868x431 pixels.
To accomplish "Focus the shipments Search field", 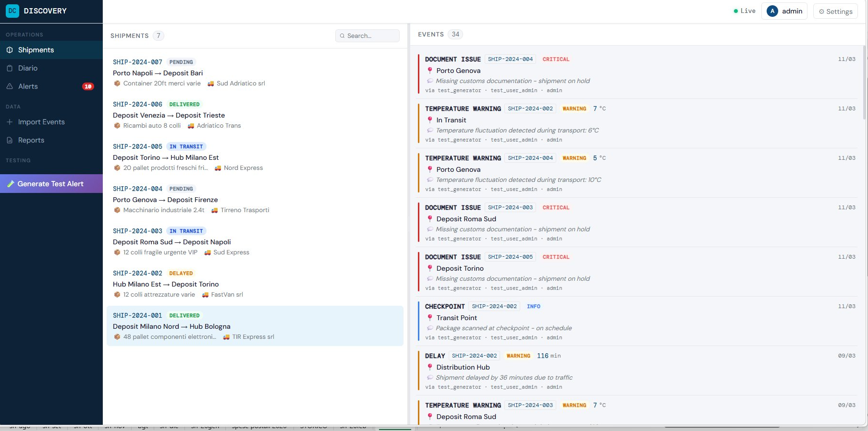I will (x=367, y=36).
